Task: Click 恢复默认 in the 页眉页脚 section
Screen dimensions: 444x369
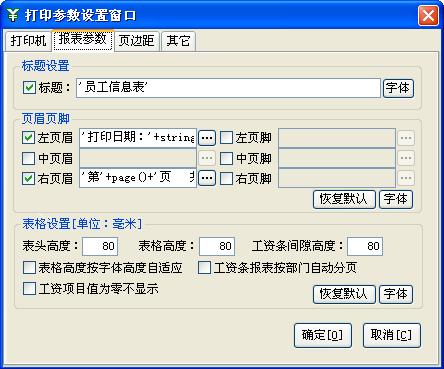Action: 344,199
